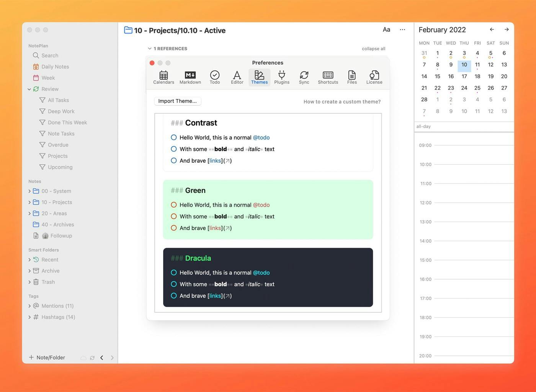536x392 pixels.
Task: Select February 17 in the calendar
Action: click(x=464, y=76)
